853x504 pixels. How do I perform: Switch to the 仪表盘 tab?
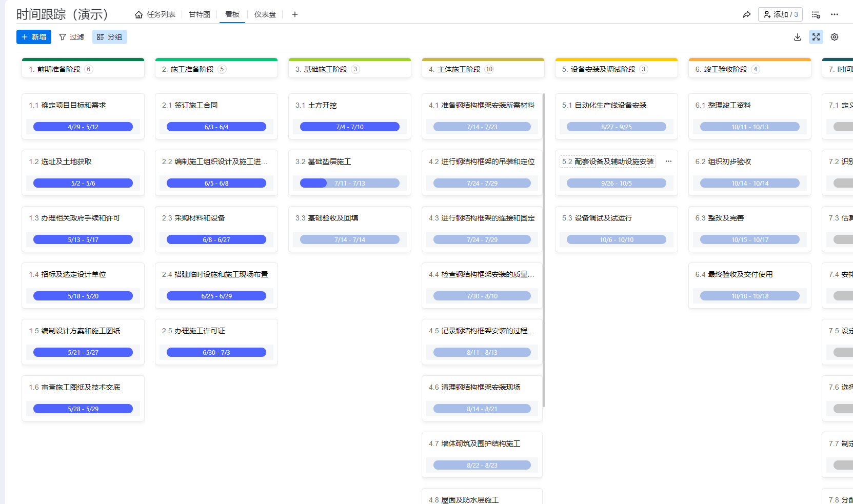tap(265, 14)
